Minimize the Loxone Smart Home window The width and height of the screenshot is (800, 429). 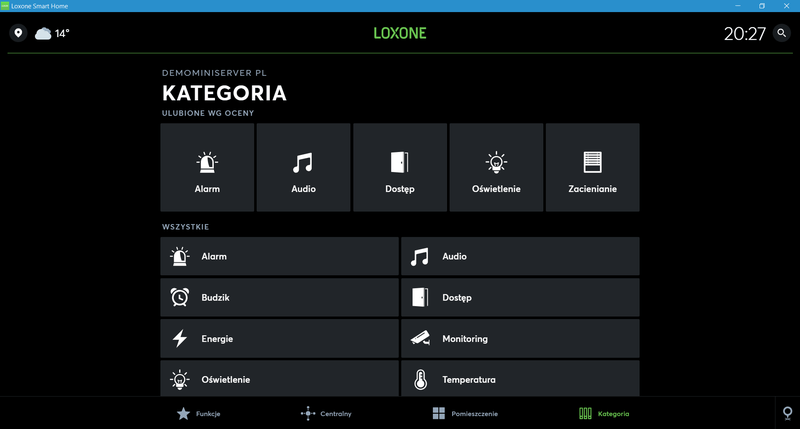click(738, 6)
